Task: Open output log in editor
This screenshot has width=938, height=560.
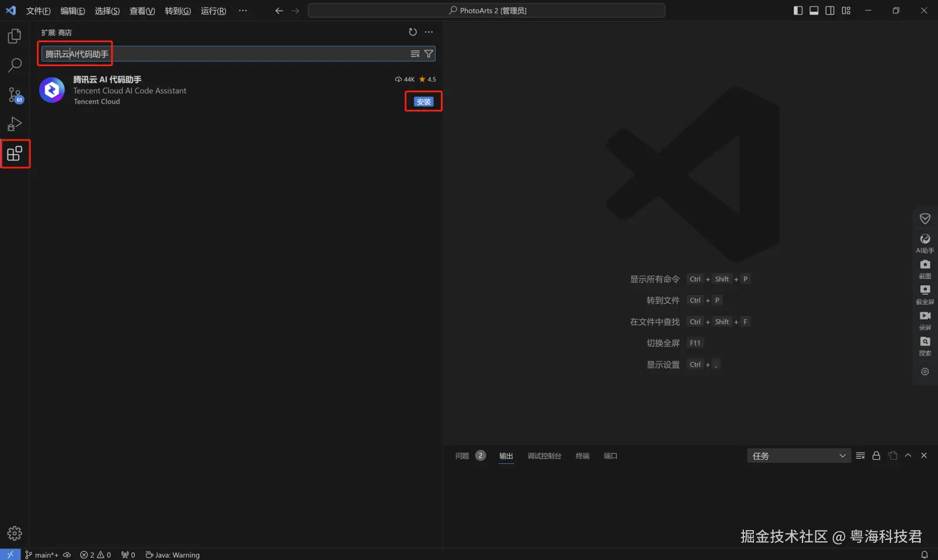Action: click(x=893, y=456)
